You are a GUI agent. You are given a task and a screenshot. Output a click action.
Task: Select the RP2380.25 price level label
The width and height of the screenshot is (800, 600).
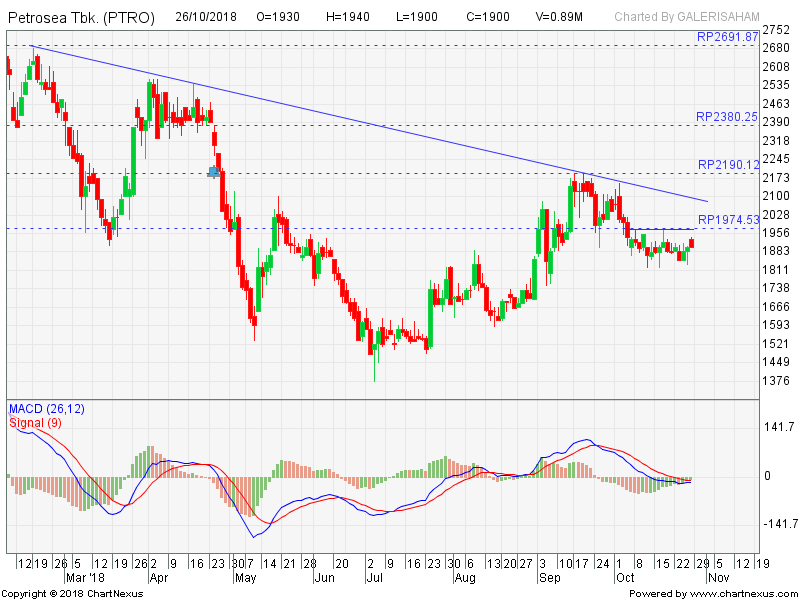click(727, 117)
